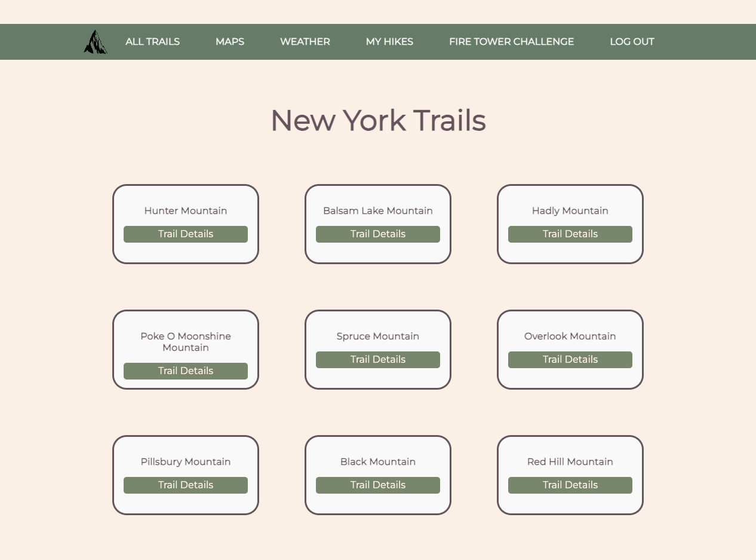Open Trail Details for Hunter Mountain

point(186,234)
